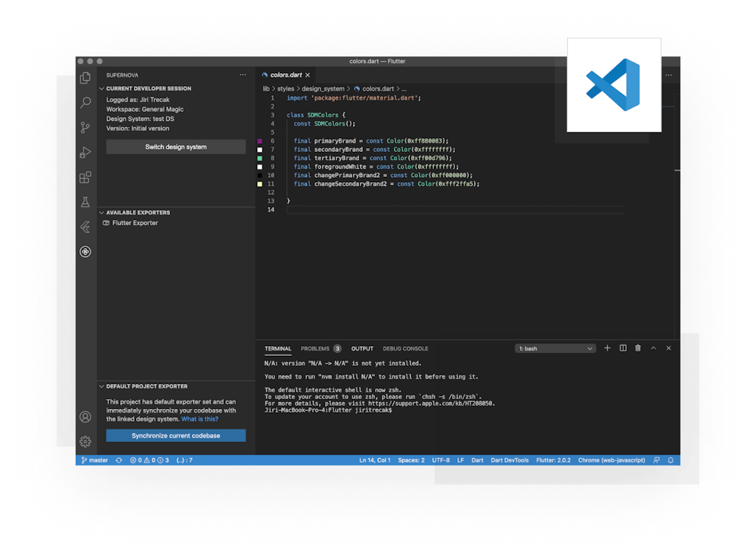Viewport: 756px width, 560px height.
Task: Click the Synchronize current codebase button
Action: coord(175,435)
